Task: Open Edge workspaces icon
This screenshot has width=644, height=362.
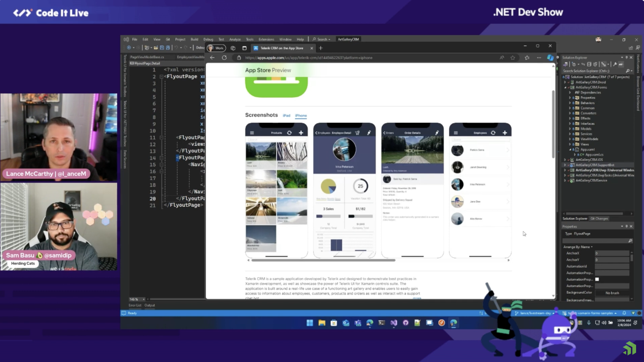Action: tap(233, 48)
